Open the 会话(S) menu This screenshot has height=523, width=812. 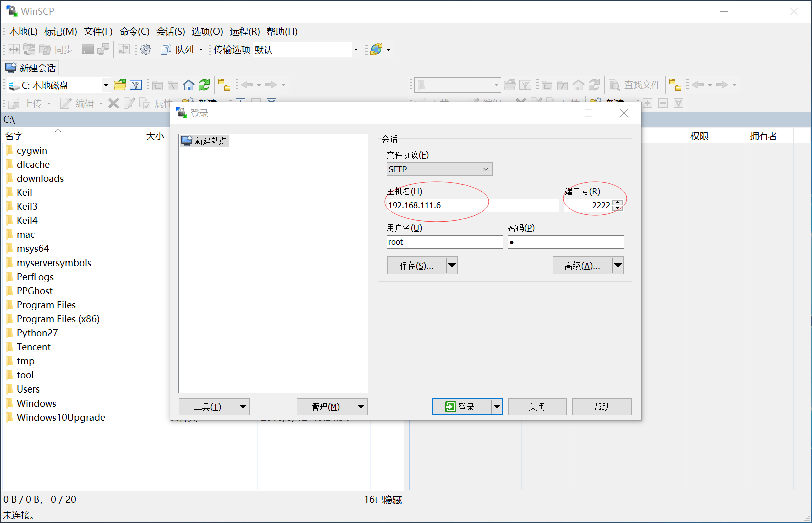click(170, 31)
